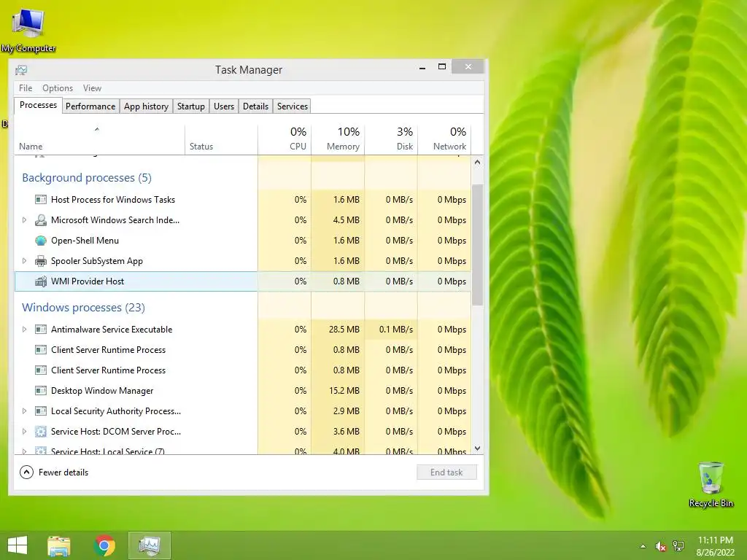The image size is (747, 560).
Task: Open File Explorer from the taskbar
Action: pos(59,545)
